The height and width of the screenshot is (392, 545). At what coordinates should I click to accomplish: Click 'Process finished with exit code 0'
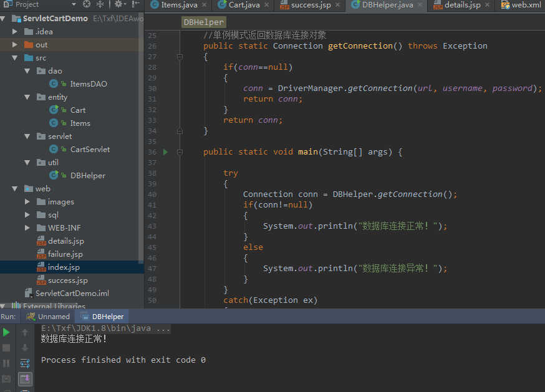pyautogui.click(x=123, y=360)
